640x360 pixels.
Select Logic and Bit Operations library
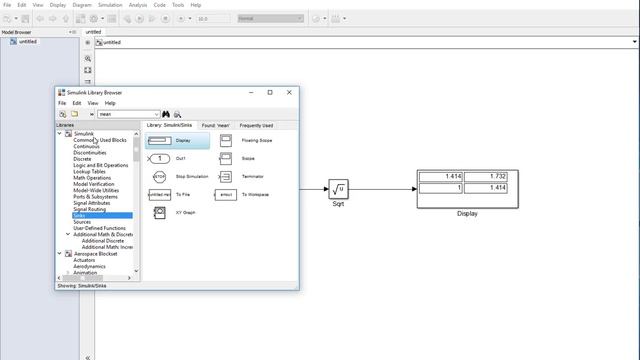(100, 165)
